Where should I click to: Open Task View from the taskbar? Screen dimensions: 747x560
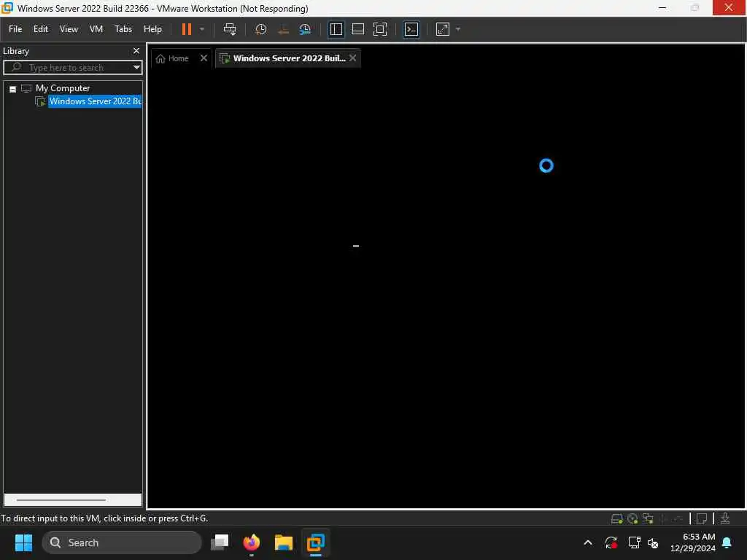pos(220,542)
